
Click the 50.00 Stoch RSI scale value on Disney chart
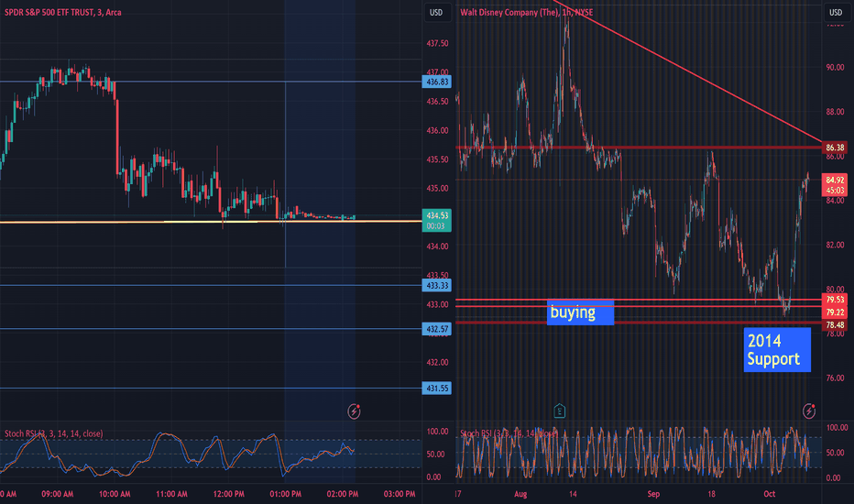(835, 453)
